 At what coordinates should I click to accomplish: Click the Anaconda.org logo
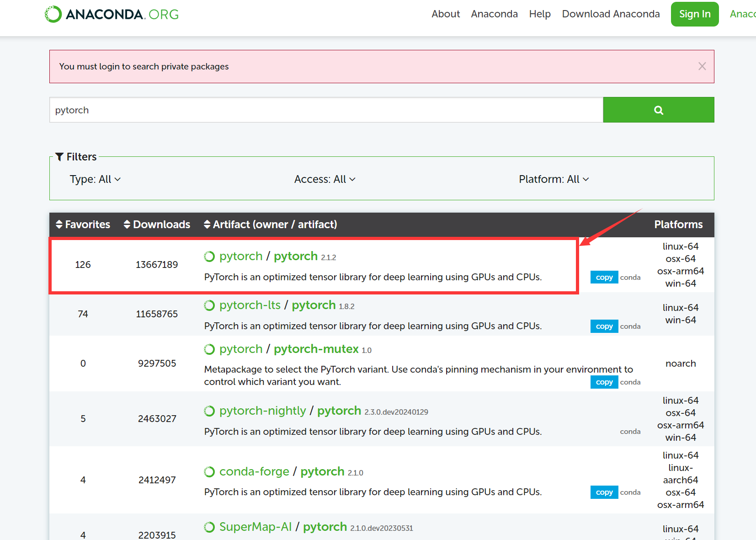pos(112,14)
